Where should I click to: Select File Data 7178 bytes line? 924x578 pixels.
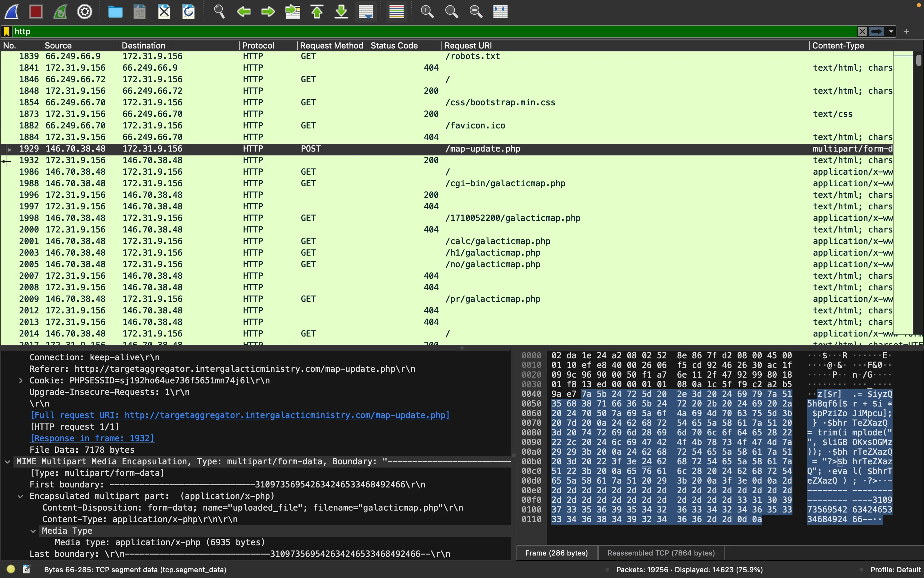82,450
